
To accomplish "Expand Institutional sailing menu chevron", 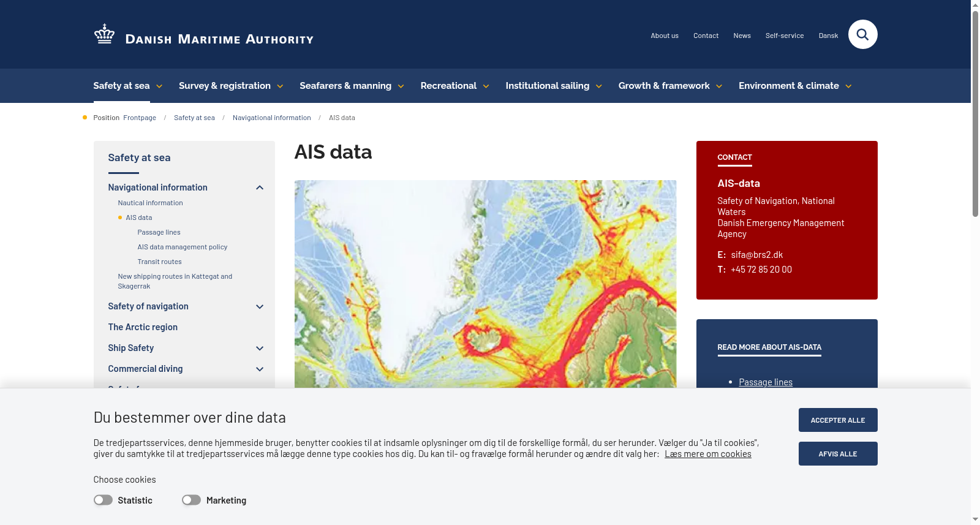I will coord(599,86).
